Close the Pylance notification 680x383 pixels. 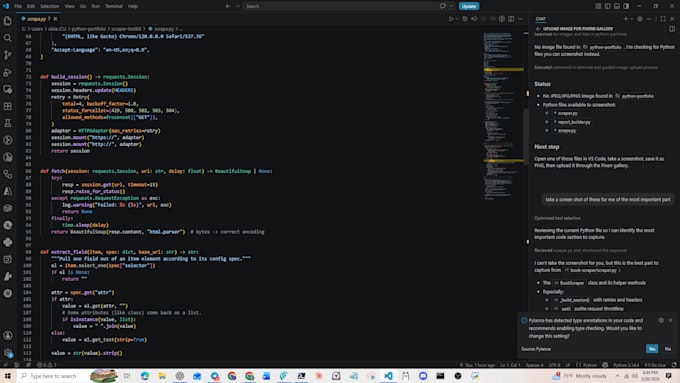point(670,320)
